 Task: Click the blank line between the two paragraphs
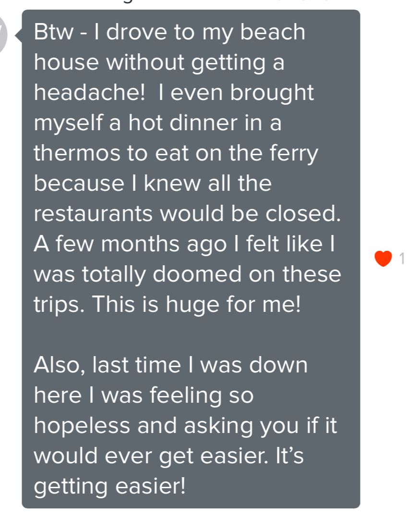(191, 335)
